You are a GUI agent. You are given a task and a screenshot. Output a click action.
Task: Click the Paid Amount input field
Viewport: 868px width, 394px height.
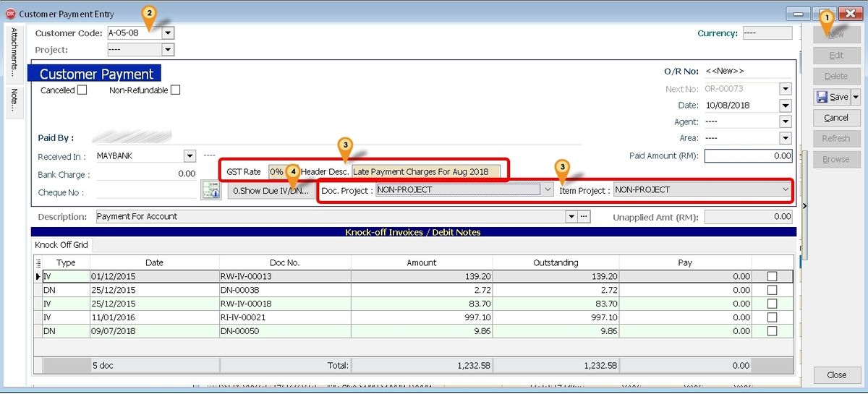click(x=748, y=155)
